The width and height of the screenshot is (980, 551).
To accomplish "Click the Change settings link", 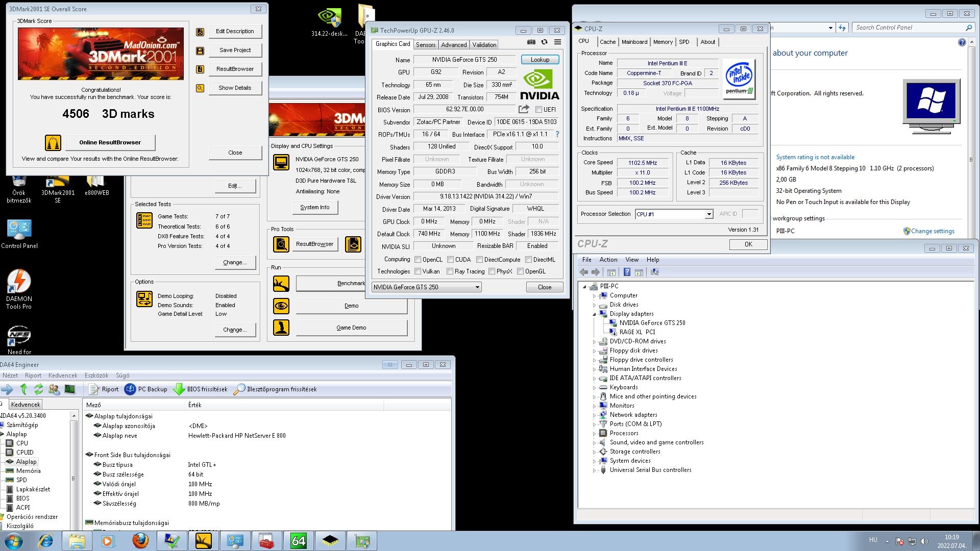I will (932, 231).
